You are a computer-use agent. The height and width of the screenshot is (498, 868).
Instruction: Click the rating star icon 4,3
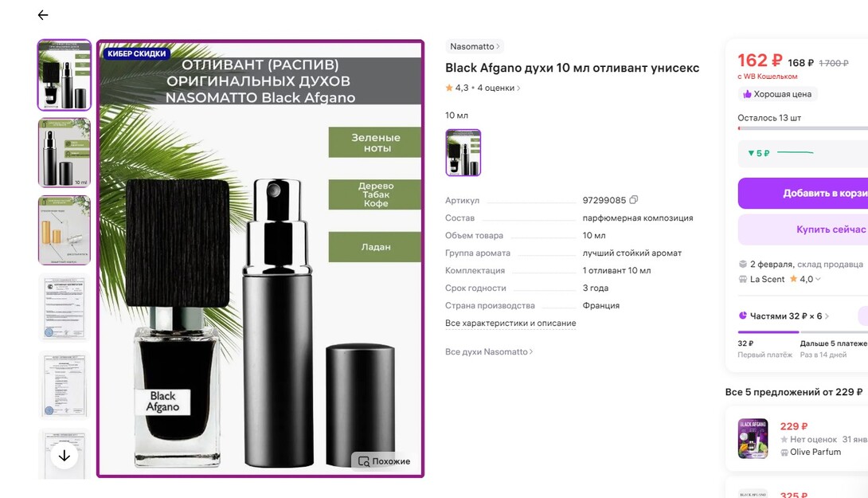click(449, 88)
